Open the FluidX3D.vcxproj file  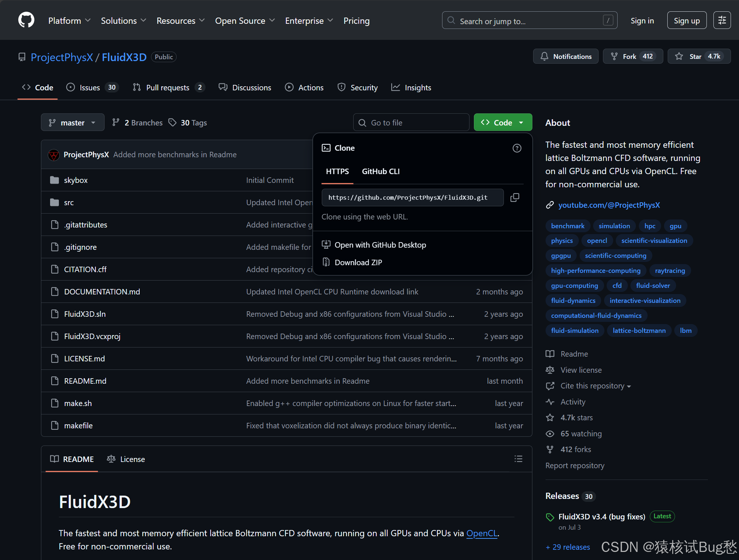92,336
